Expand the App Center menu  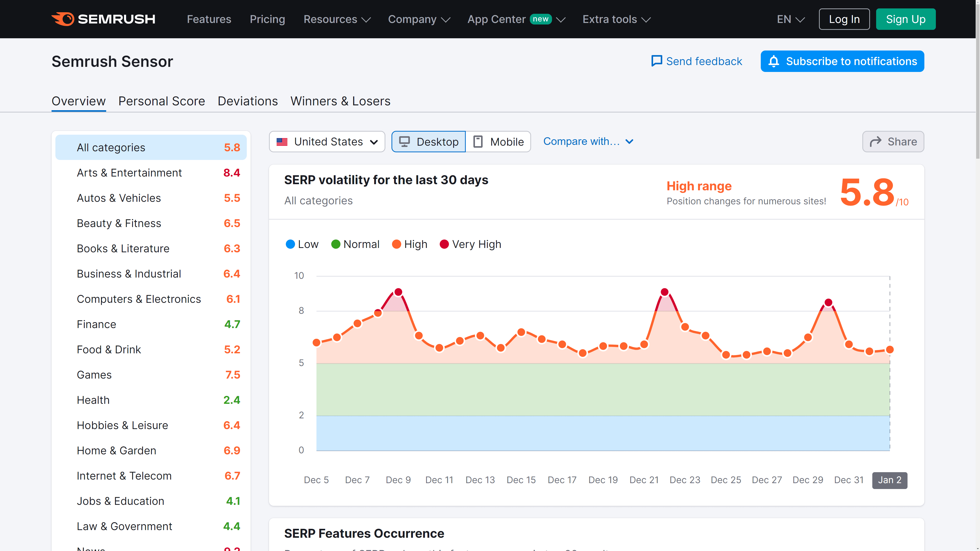pyautogui.click(x=516, y=19)
